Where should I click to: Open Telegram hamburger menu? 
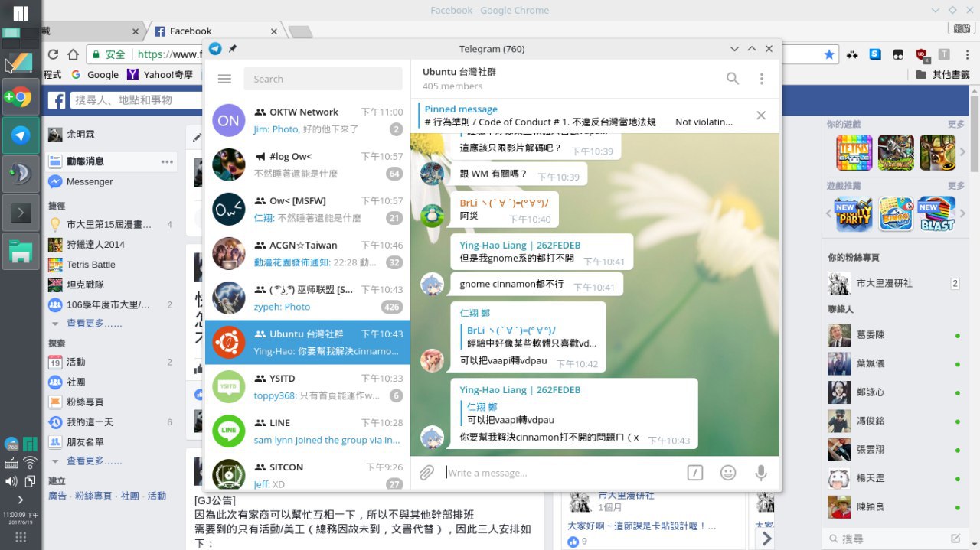coord(224,79)
